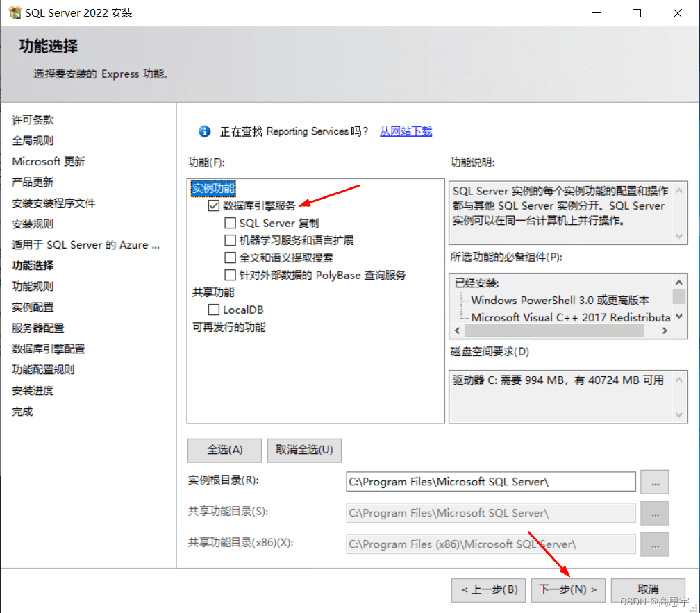
Task: Click the 取消全选(U) button
Action: tap(304, 450)
